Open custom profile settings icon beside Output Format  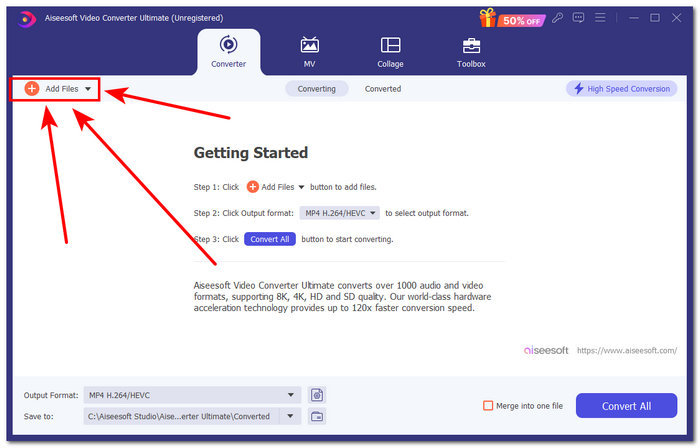point(317,395)
